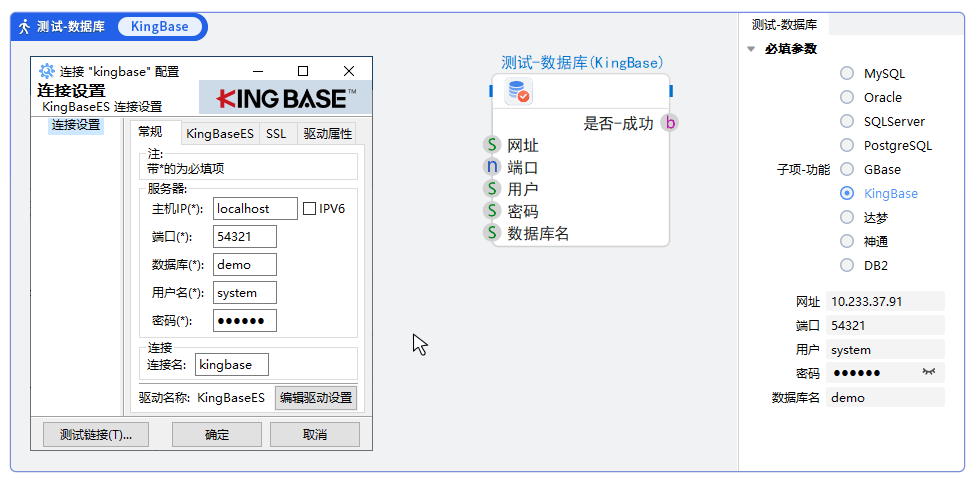Click the node title 测试-数据库(KingBase)

(583, 63)
